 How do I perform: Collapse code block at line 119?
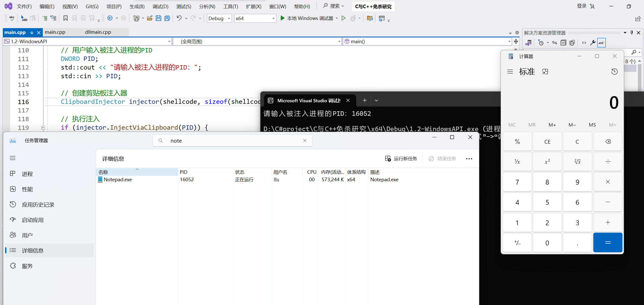(43, 128)
